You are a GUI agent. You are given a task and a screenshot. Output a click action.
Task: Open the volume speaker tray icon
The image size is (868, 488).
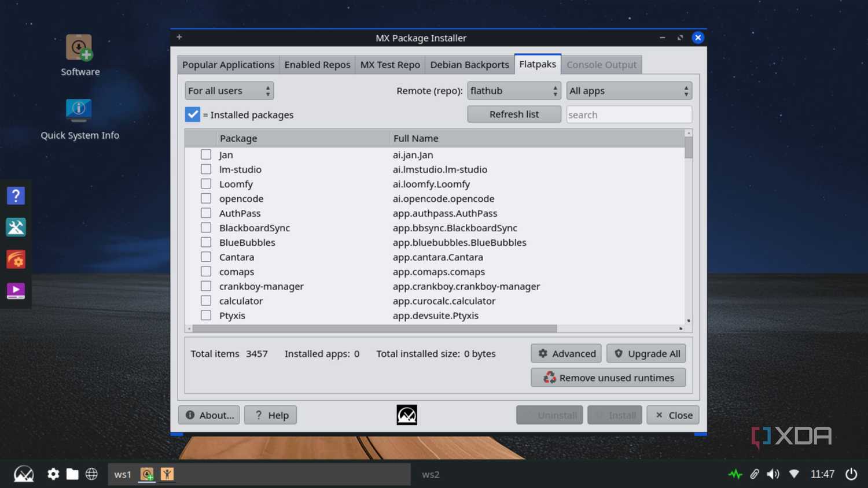coord(773,474)
